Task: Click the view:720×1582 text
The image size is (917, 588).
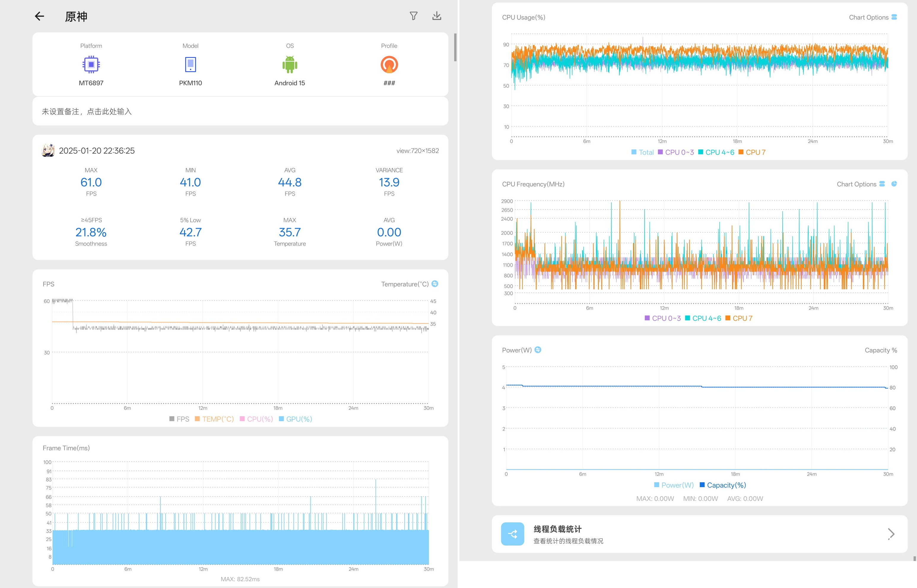Action: click(x=418, y=151)
